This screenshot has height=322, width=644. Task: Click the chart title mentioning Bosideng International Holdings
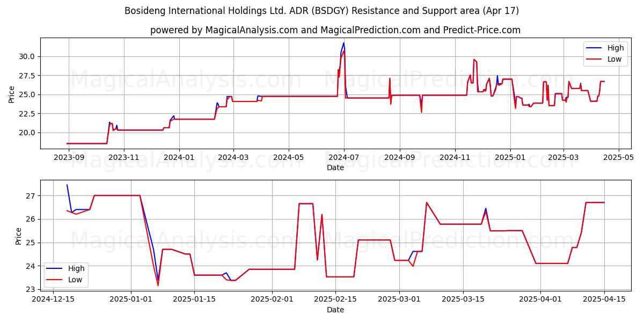[x=321, y=11]
